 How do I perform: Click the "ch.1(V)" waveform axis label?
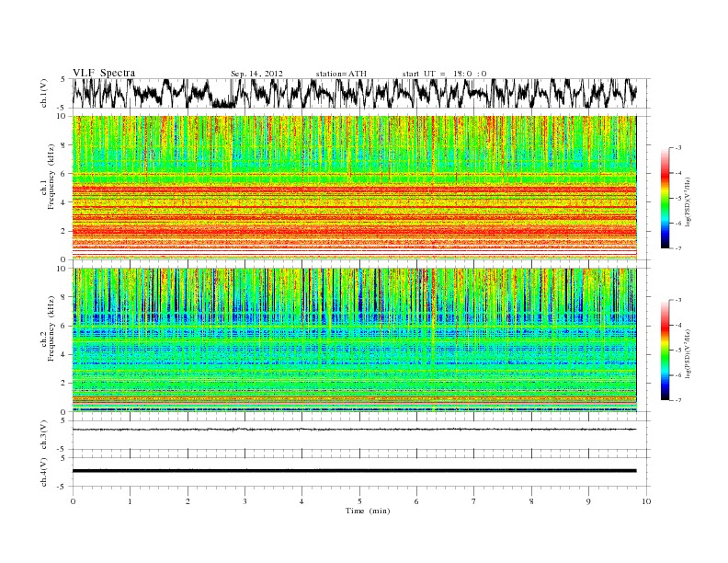[44, 93]
